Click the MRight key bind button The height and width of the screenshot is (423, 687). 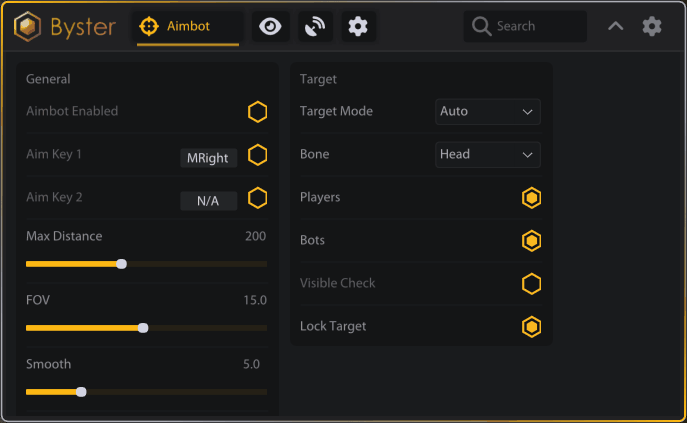209,158
